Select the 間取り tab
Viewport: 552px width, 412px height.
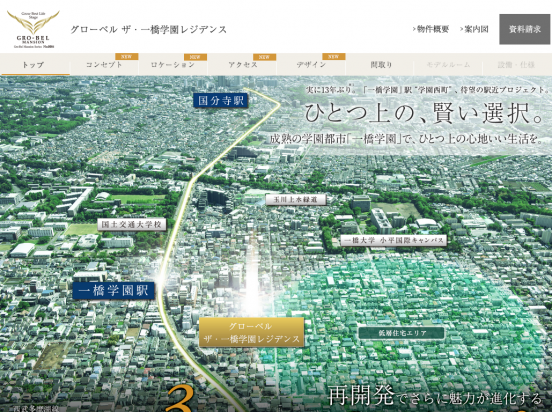tap(381, 65)
